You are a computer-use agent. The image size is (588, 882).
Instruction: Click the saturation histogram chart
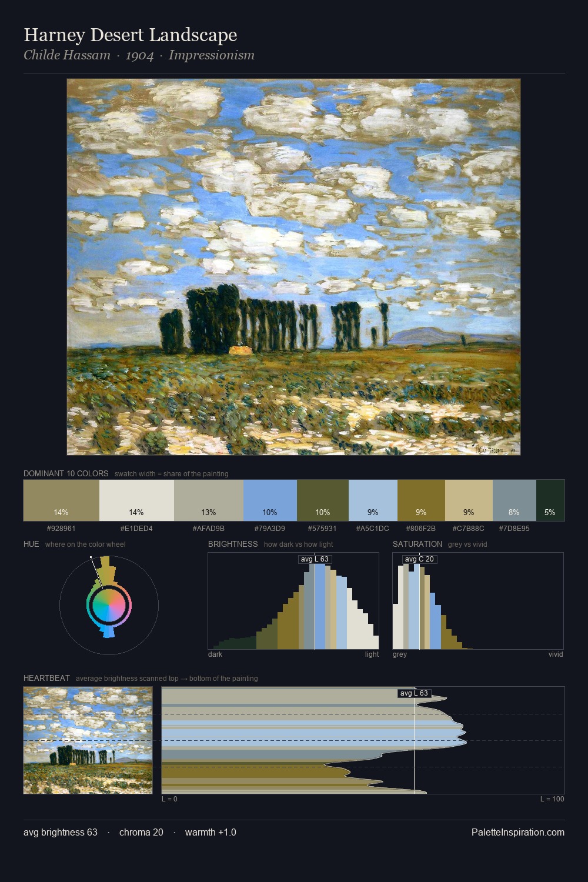click(x=478, y=601)
